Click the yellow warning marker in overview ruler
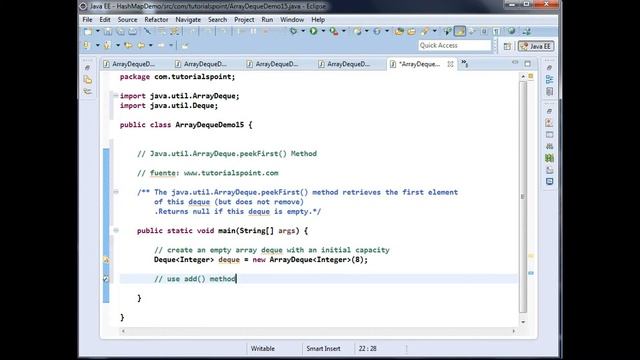The image size is (640, 360). tap(531, 256)
